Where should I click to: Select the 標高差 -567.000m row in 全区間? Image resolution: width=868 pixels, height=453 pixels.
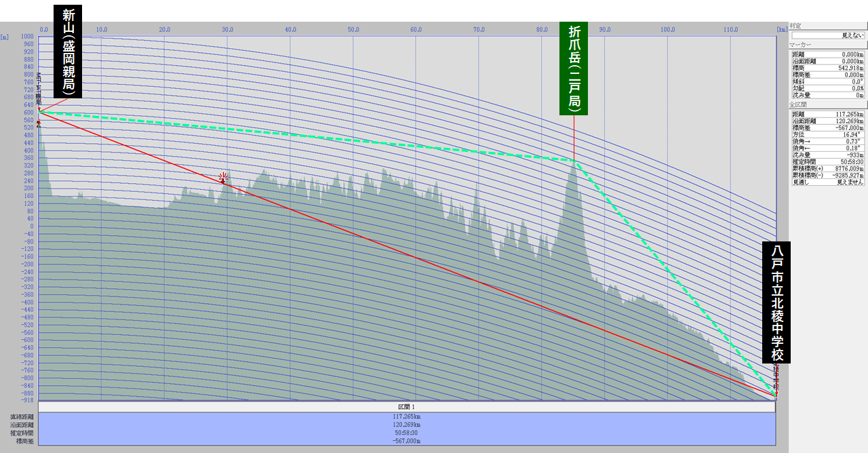(828, 127)
